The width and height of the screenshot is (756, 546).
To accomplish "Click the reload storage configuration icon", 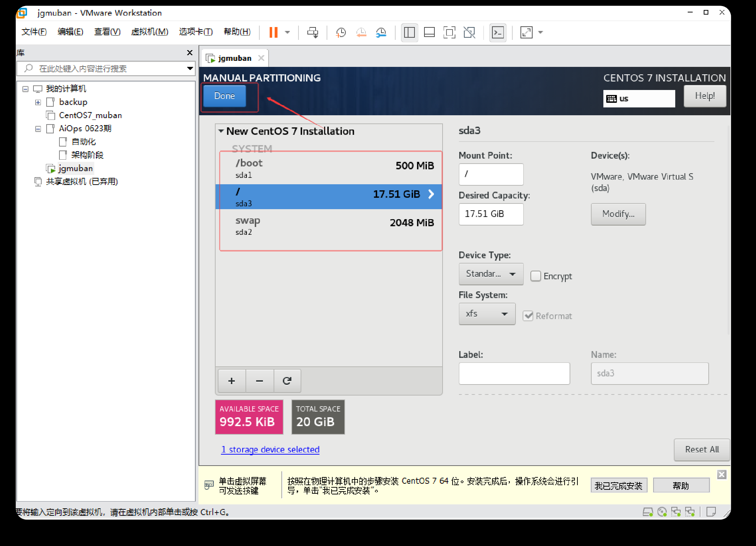I will point(287,381).
